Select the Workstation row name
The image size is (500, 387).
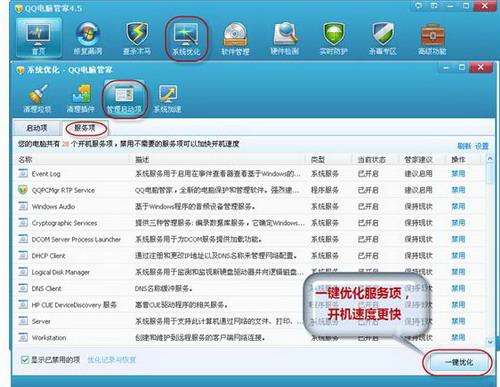pyautogui.click(x=49, y=338)
